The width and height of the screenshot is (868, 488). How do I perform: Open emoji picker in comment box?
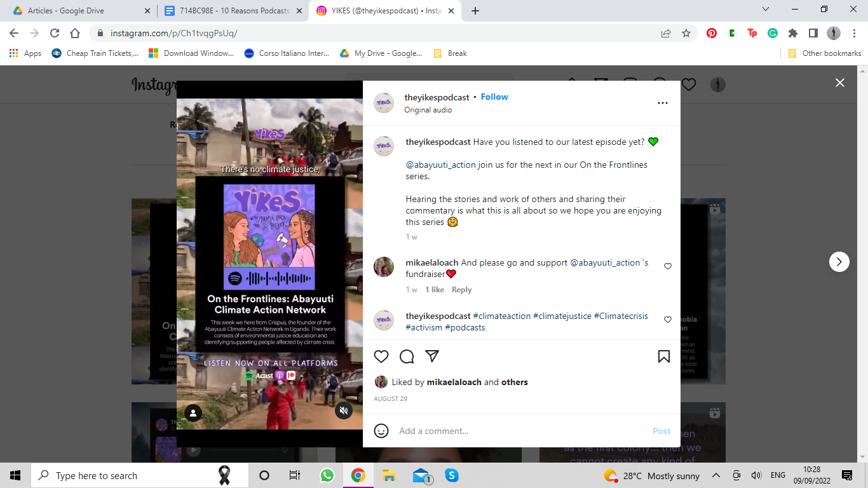[x=381, y=431]
